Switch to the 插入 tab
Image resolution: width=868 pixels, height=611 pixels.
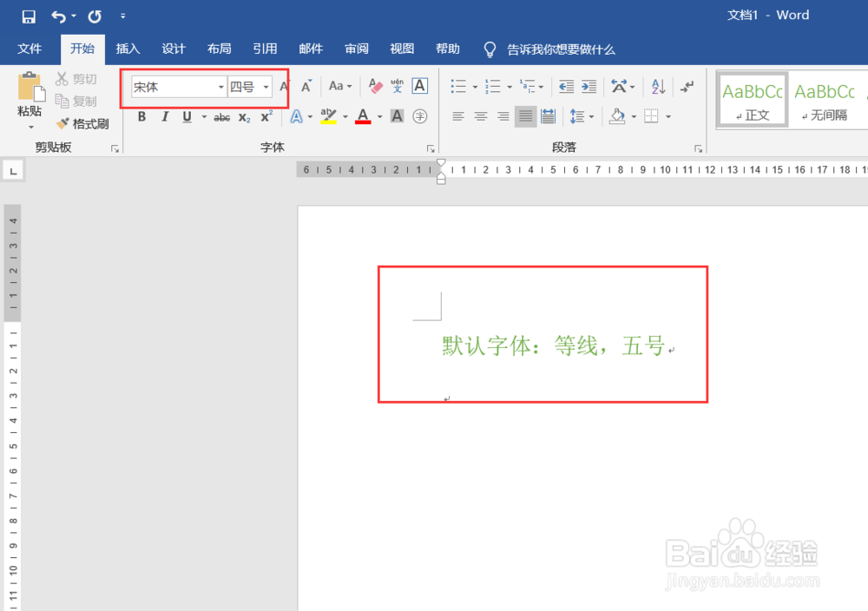click(128, 49)
